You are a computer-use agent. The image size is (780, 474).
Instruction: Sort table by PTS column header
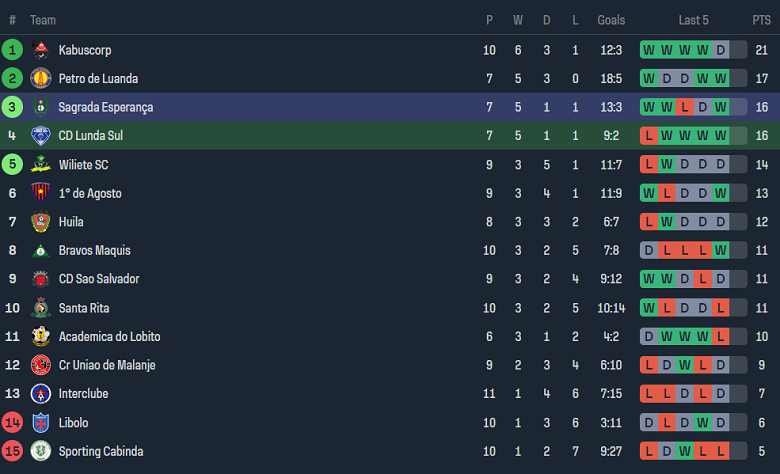click(x=762, y=20)
